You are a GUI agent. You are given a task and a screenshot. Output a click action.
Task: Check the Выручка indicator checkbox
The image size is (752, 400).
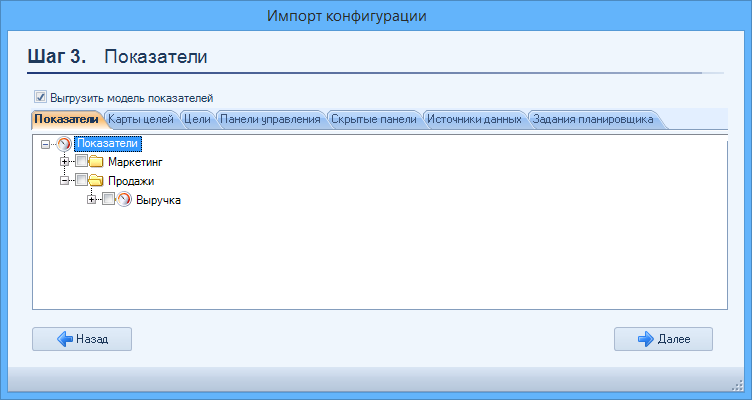pyautogui.click(x=109, y=199)
